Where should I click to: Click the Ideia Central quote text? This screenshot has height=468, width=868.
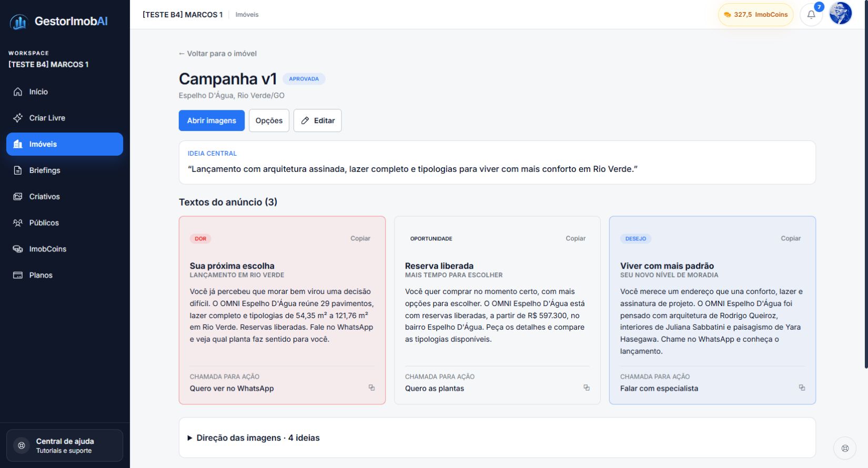pos(412,169)
